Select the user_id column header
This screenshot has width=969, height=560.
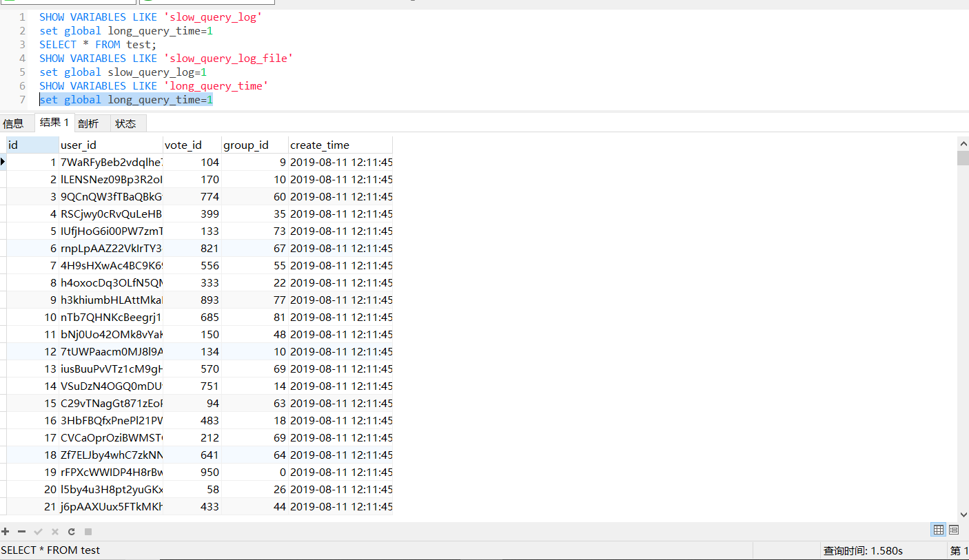click(111, 145)
